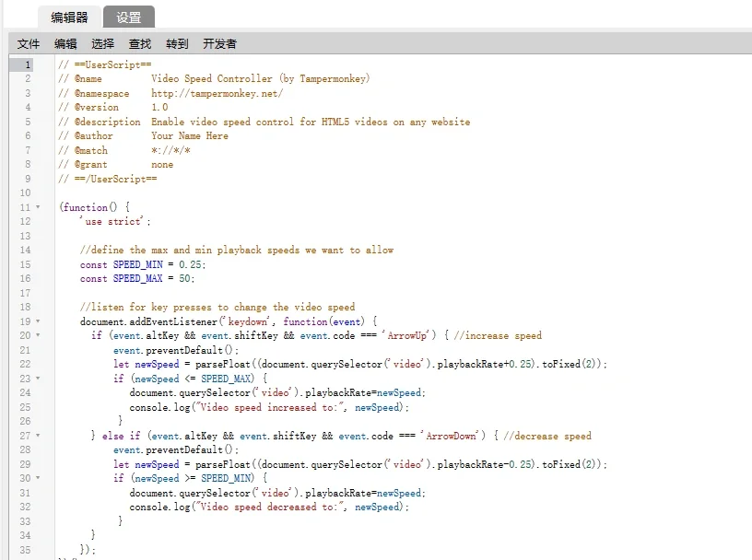Click line number 10 in gutter
The width and height of the screenshot is (752, 560).
(26, 192)
